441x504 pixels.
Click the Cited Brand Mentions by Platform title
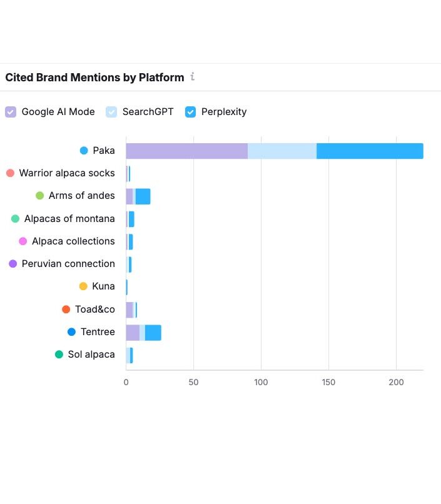(x=94, y=78)
